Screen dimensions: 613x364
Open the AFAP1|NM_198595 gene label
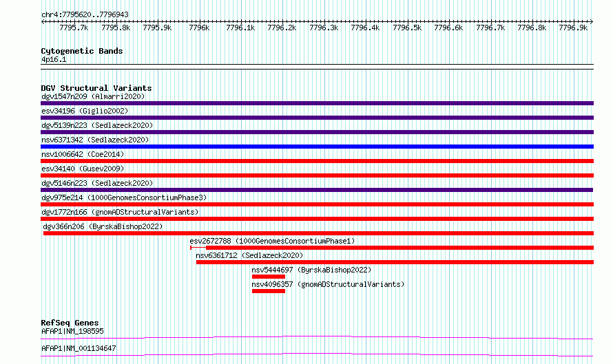tap(73, 331)
